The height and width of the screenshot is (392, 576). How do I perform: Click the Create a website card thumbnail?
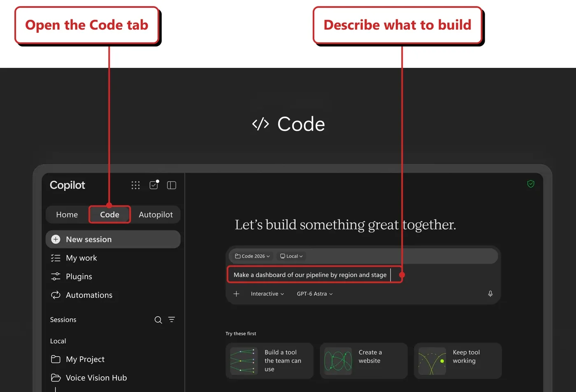pos(338,361)
